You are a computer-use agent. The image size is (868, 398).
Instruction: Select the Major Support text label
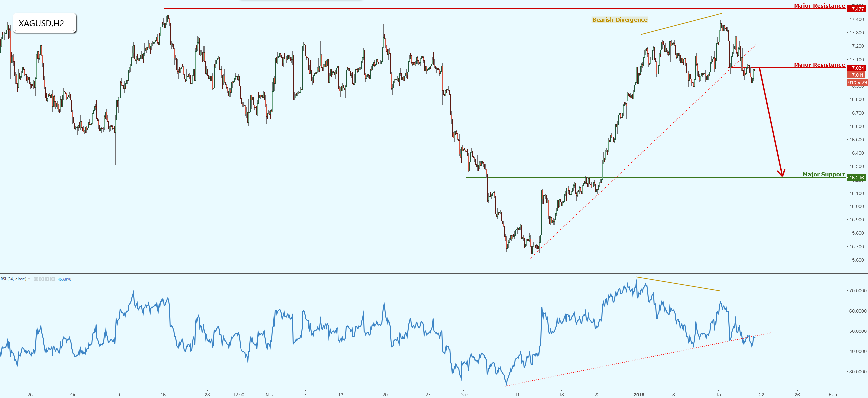[823, 174]
